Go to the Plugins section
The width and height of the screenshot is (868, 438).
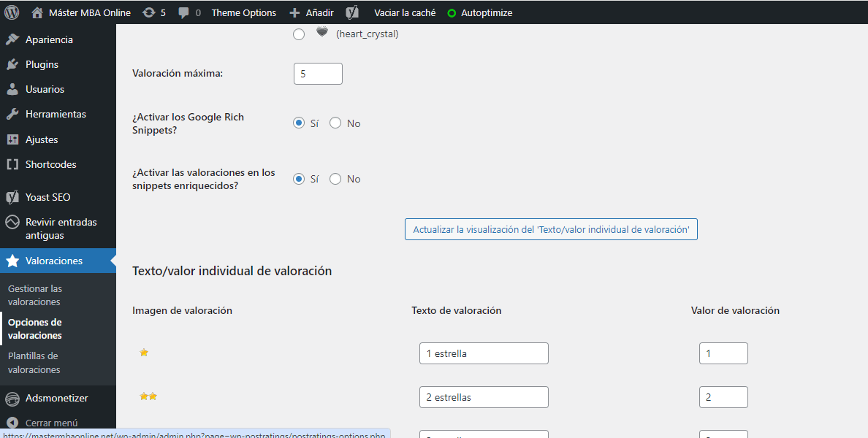click(x=42, y=64)
